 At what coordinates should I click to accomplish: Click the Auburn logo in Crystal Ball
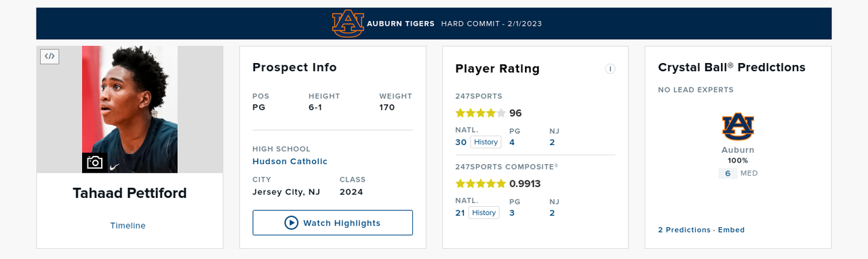[738, 127]
